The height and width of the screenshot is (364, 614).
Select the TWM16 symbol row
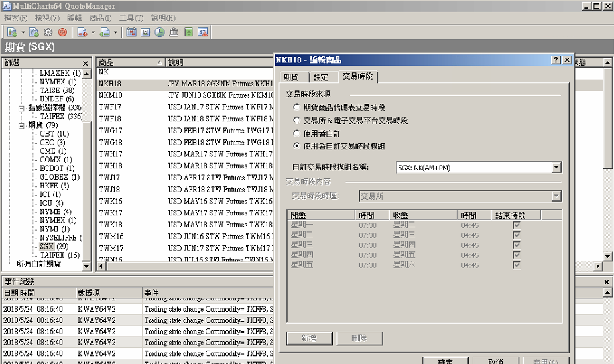pos(185,237)
